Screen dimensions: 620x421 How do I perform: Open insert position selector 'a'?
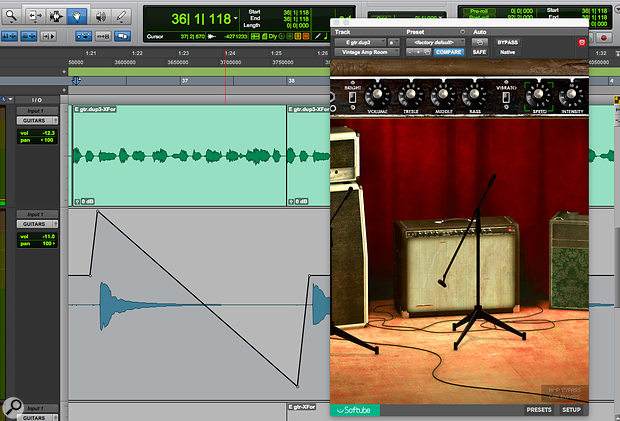(x=393, y=42)
